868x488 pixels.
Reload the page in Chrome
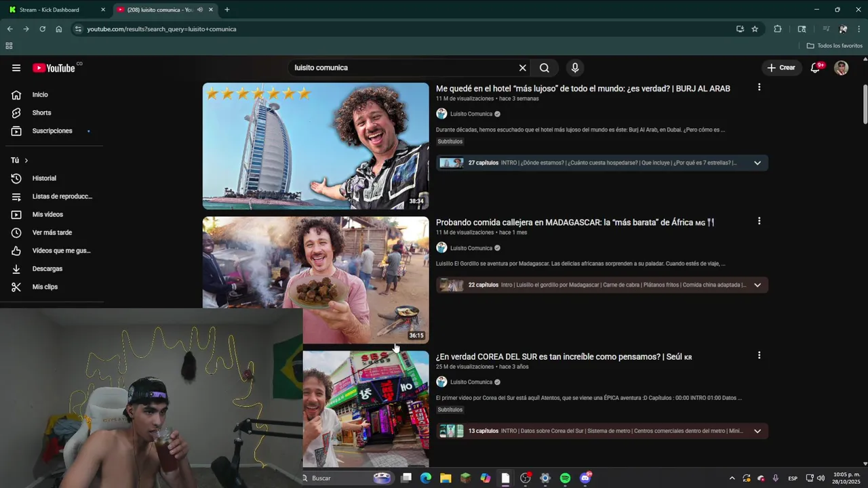click(42, 29)
